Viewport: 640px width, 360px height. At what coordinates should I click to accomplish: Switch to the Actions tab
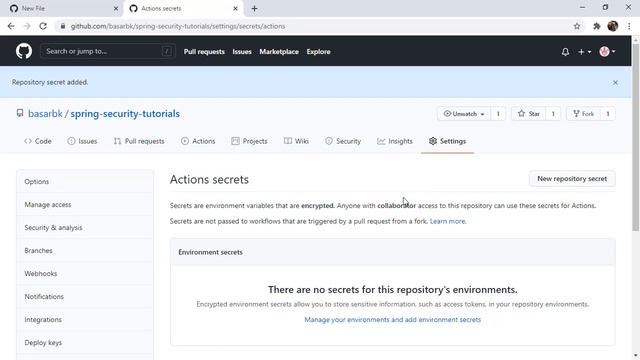198,141
